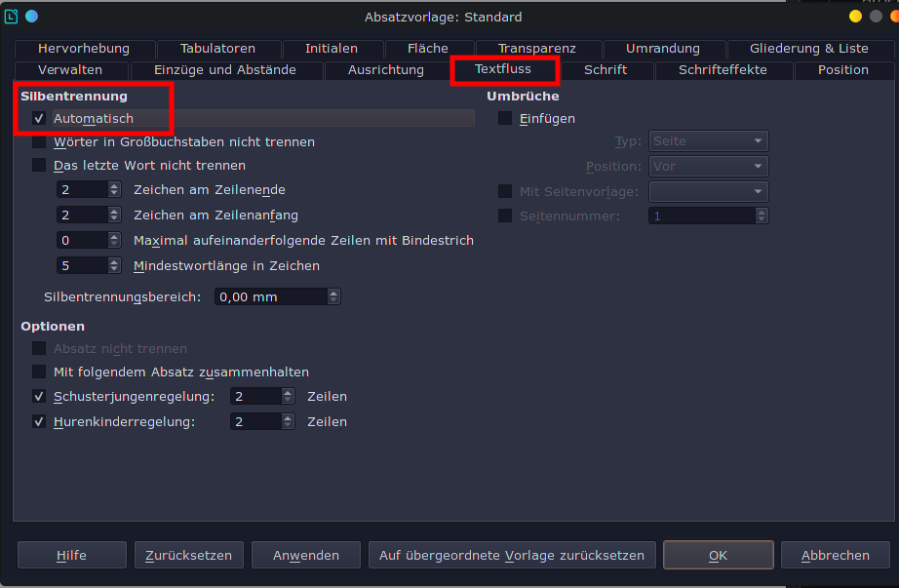Toggle the Einfügen checkbox under Umbrüche
The width and height of the screenshot is (899, 588).
pyautogui.click(x=505, y=116)
